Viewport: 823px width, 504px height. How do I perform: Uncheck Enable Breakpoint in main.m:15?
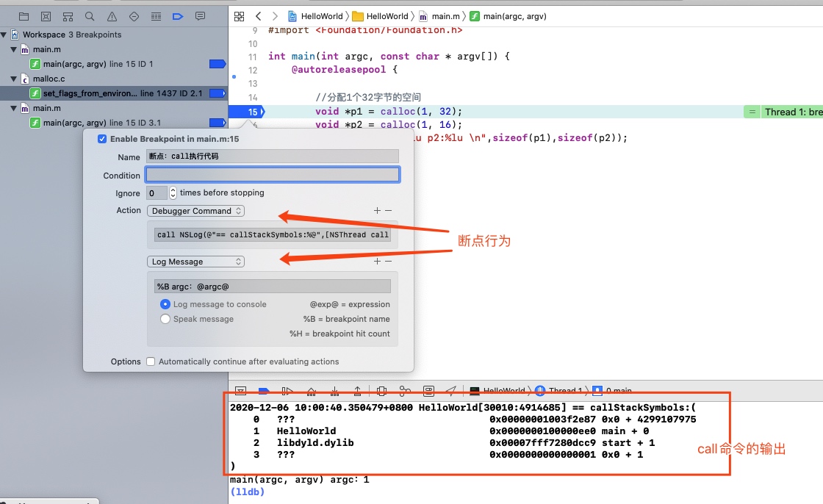coord(102,139)
